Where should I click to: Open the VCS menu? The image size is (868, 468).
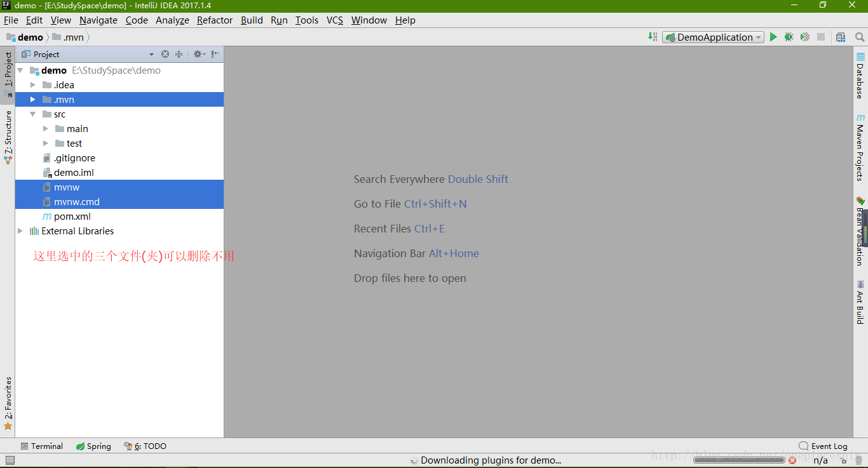335,20
